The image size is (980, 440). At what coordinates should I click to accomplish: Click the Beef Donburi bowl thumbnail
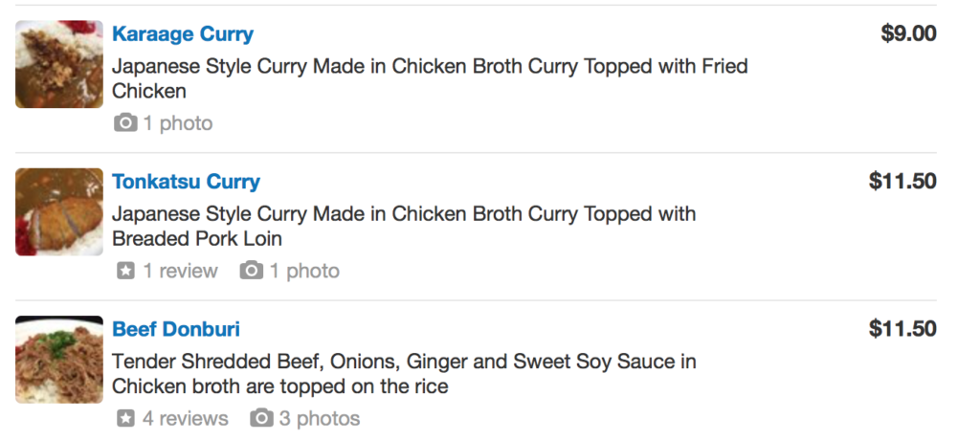[x=59, y=360]
